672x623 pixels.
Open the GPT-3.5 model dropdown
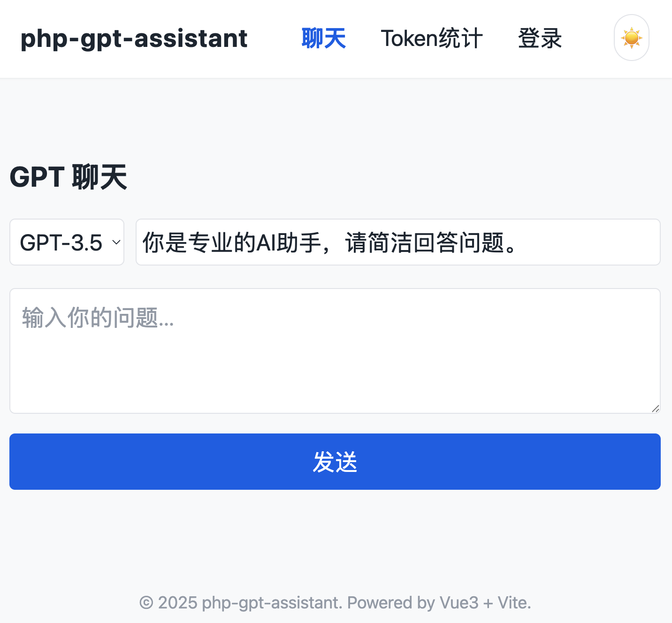tap(67, 243)
